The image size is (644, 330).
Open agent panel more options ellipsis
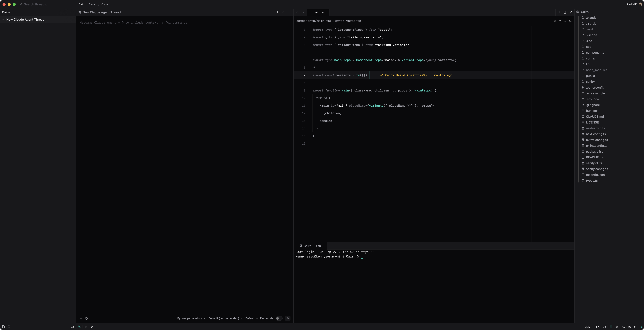click(x=289, y=12)
